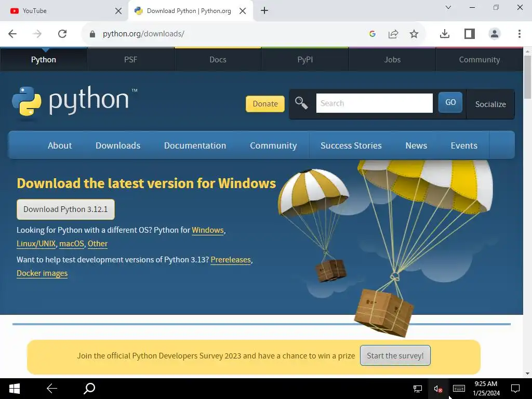Image resolution: width=532 pixels, height=399 pixels.
Task: Follow the Linux/UNIX link
Action: pyautogui.click(x=36, y=244)
